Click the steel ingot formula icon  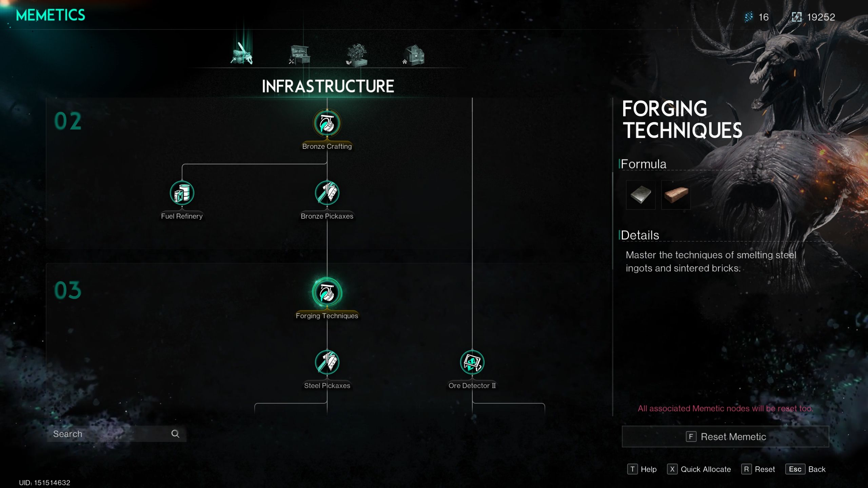point(641,194)
